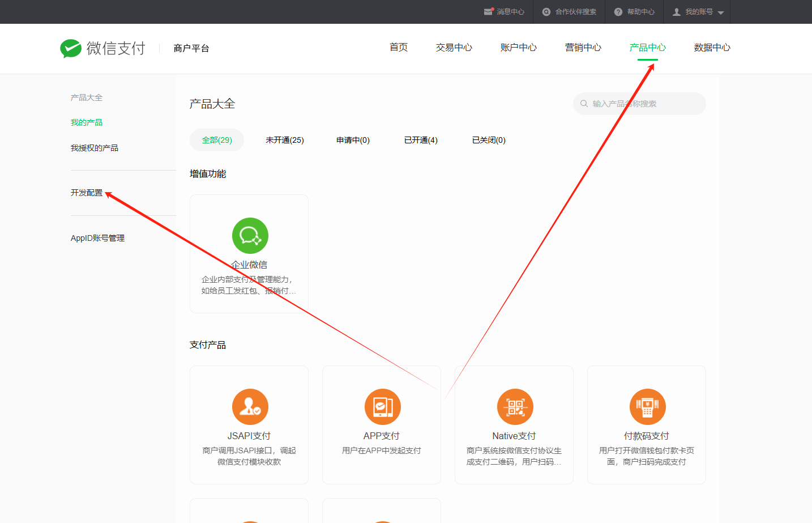Click the Native支付 QR code icon
The width and height of the screenshot is (812, 523).
(x=515, y=407)
